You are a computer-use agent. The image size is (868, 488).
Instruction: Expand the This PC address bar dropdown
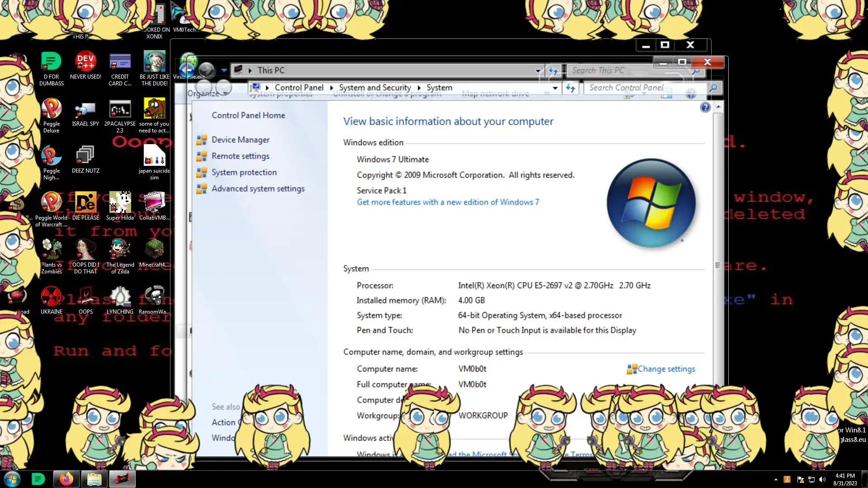click(x=538, y=70)
